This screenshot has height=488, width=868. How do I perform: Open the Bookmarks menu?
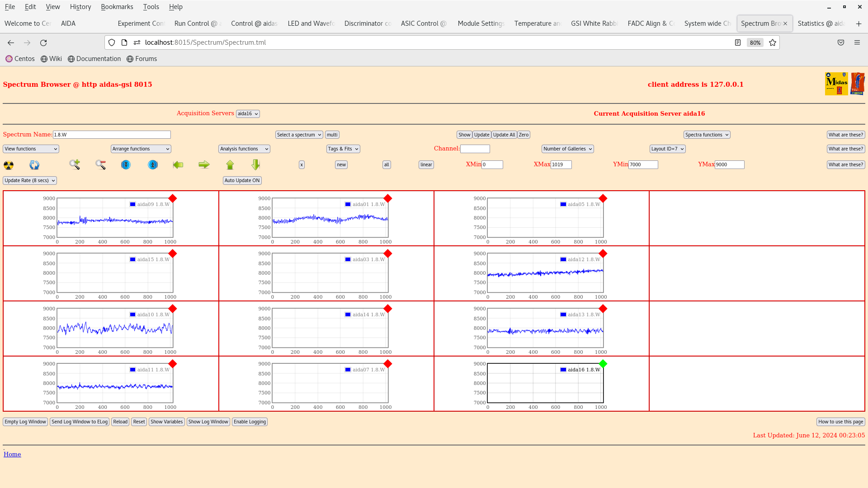pos(117,7)
